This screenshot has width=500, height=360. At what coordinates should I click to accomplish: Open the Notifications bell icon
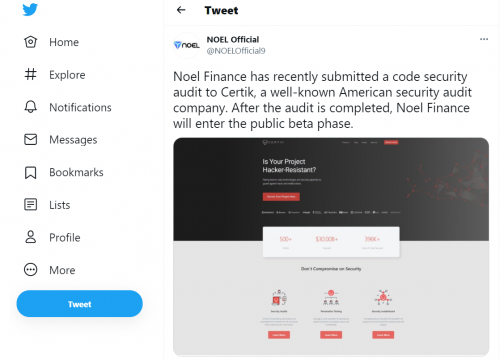(x=30, y=107)
